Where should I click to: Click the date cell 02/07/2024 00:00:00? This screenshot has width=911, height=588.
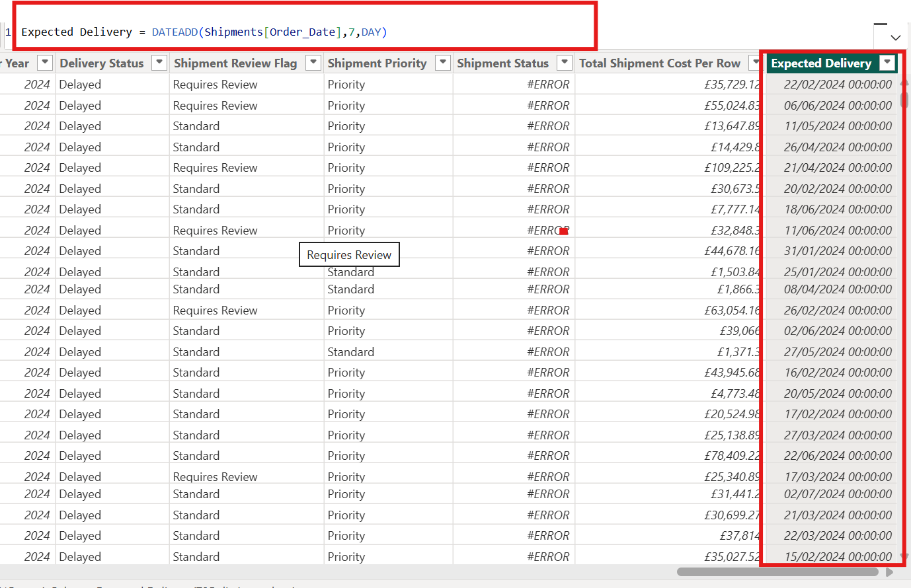[x=838, y=494]
